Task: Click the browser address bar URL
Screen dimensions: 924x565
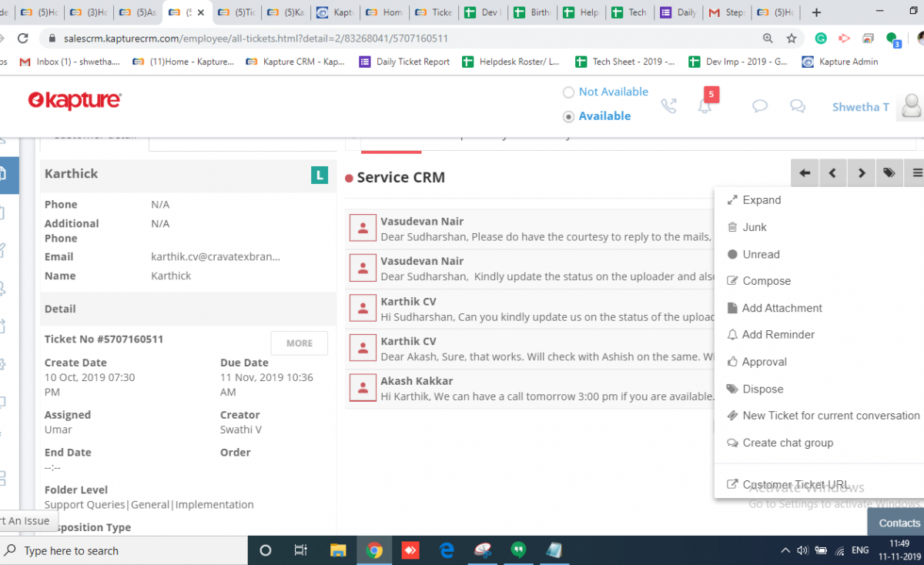Action: pos(254,38)
